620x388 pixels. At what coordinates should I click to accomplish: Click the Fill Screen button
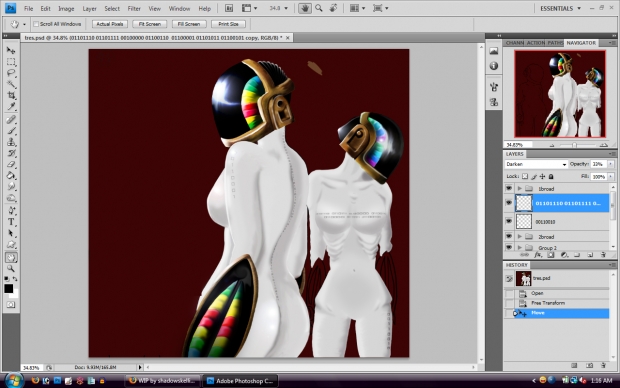(189, 24)
